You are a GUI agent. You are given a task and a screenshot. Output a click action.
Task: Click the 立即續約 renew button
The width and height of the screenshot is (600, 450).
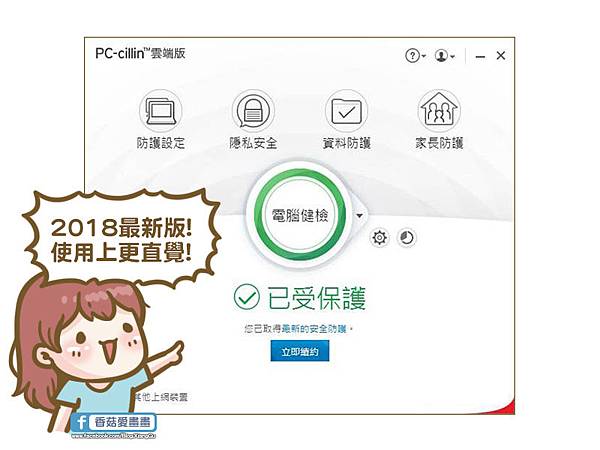point(300,351)
